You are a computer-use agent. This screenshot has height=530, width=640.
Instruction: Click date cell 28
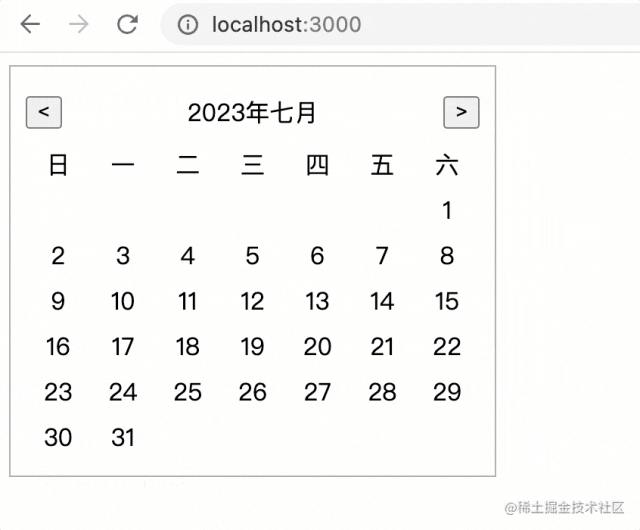[x=382, y=392]
